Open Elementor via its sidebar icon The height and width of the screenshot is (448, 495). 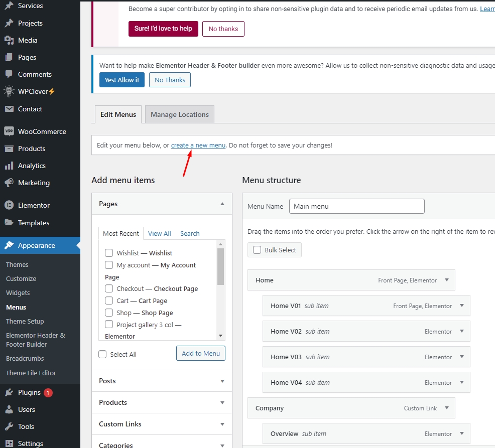9,205
